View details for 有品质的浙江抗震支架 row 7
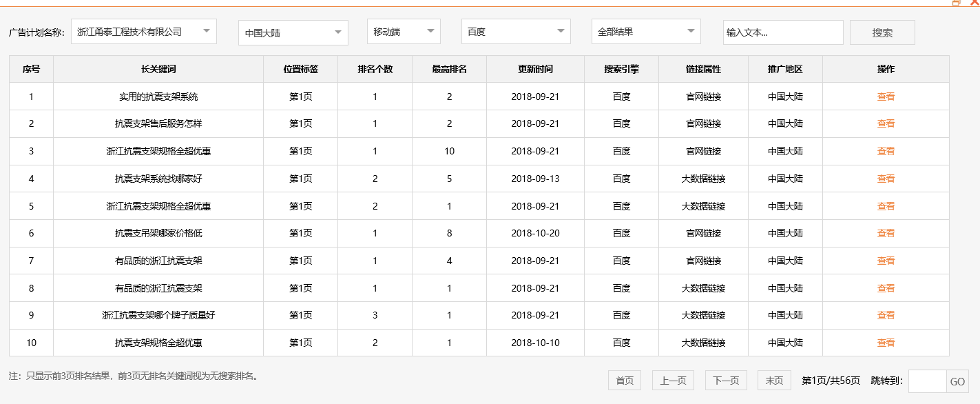Image resolution: width=980 pixels, height=404 pixels. (886, 261)
